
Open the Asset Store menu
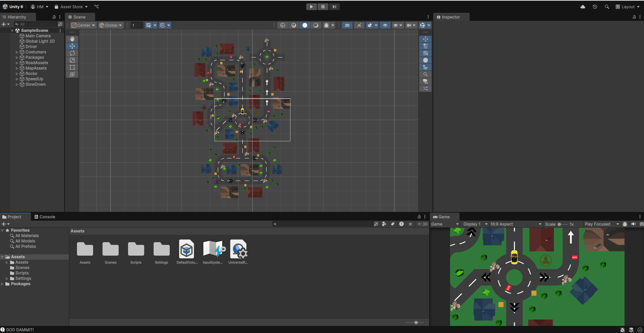(71, 7)
